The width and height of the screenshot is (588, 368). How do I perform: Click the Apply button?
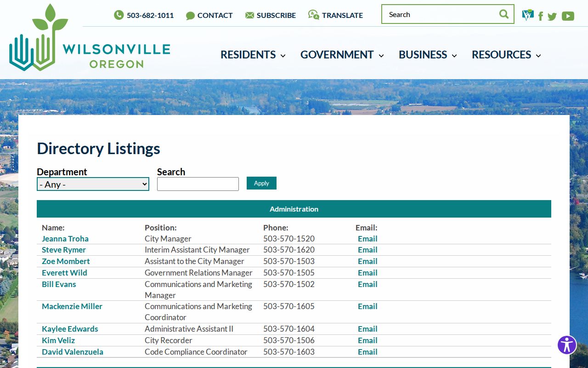point(261,183)
